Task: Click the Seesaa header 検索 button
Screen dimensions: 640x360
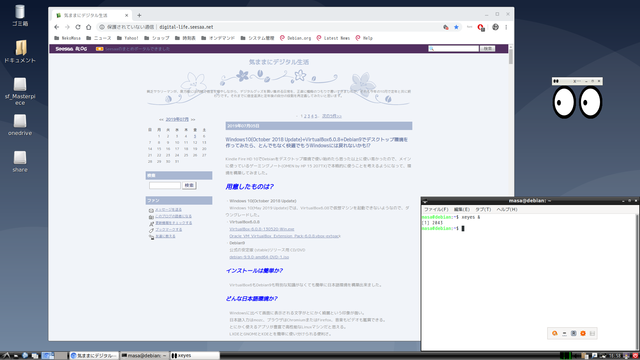Action: pos(487,49)
